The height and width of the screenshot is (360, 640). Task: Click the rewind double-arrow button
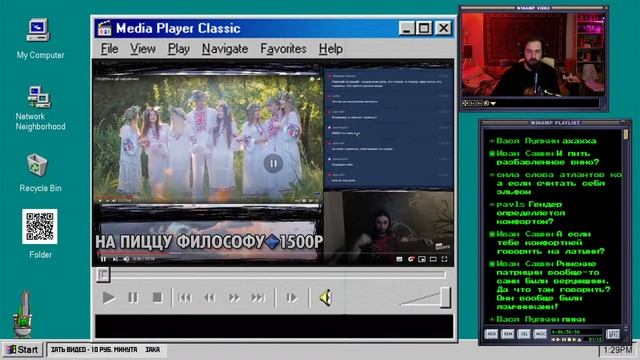209,298
